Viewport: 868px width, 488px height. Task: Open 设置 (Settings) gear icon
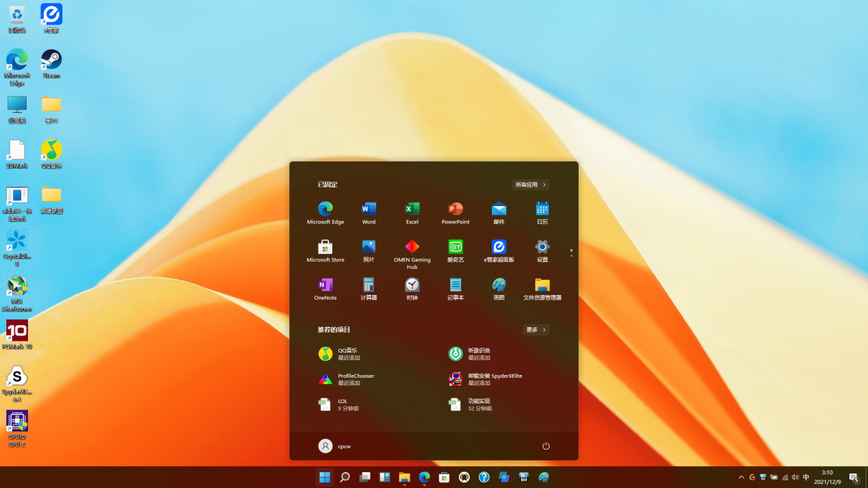(x=542, y=251)
